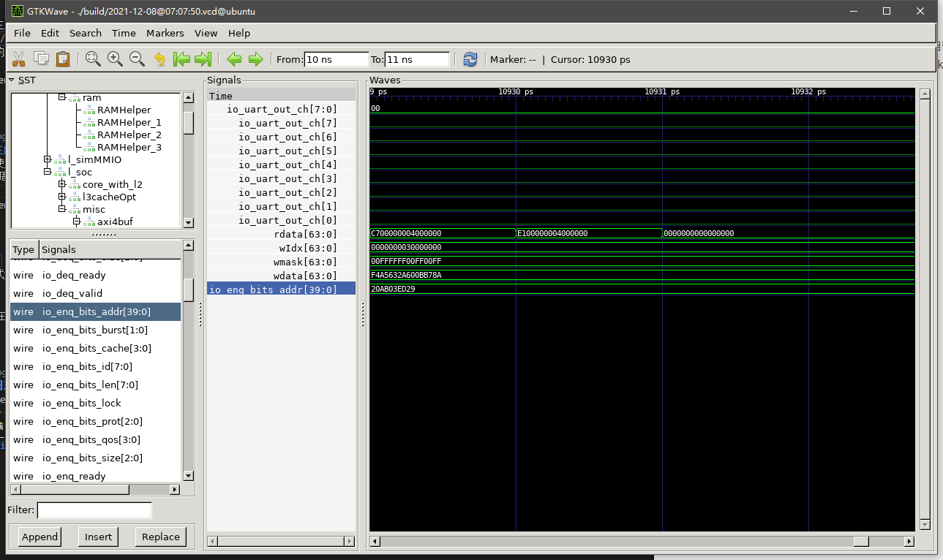Click the Copy traces icon
Image resolution: width=943 pixels, height=560 pixels.
tap(41, 59)
